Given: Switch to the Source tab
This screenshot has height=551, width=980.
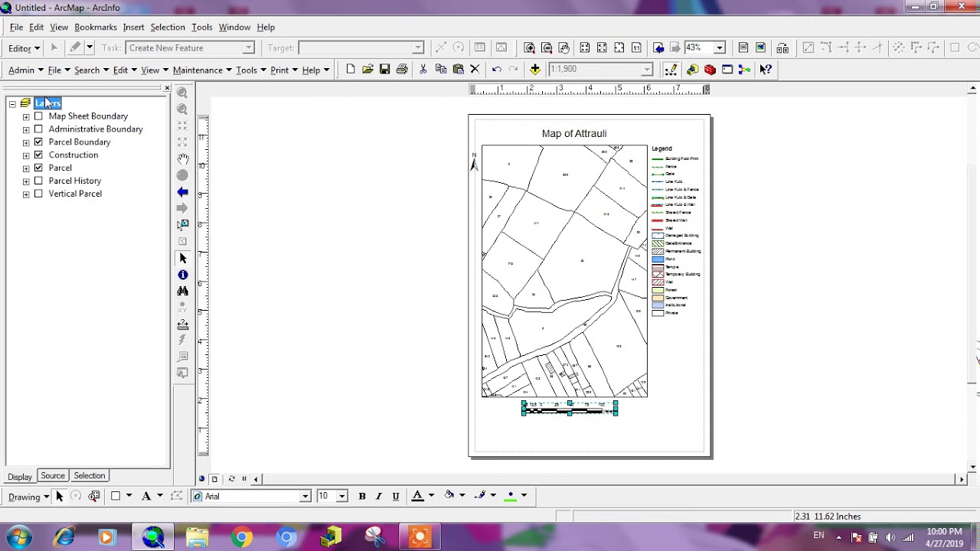Looking at the screenshot, I should tap(53, 476).
